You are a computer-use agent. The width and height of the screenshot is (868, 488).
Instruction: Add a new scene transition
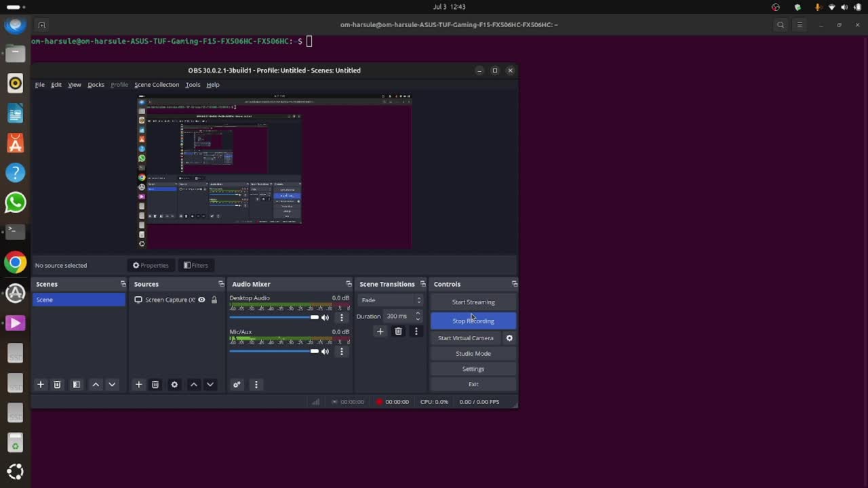380,331
